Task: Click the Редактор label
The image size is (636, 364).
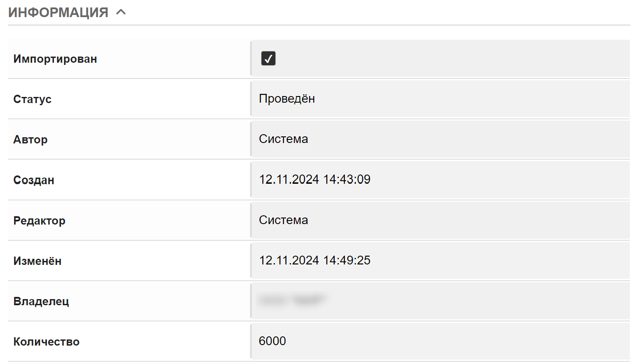Action: pos(39,221)
